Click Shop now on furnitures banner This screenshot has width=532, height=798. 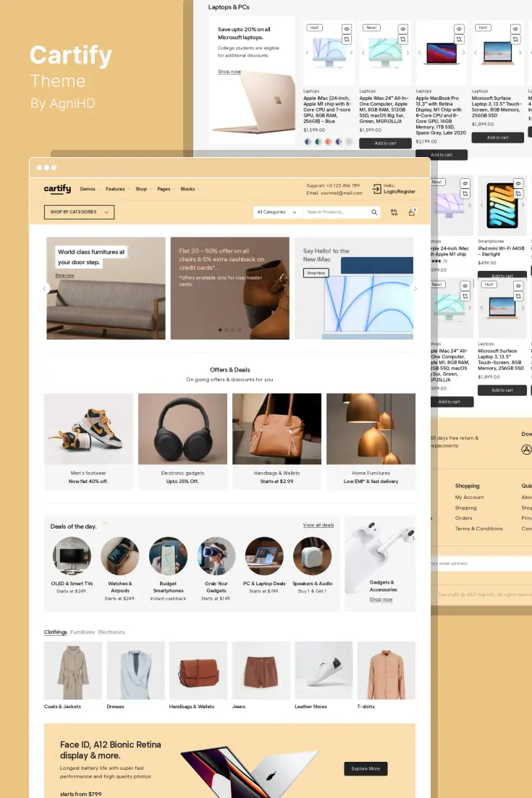(64, 275)
